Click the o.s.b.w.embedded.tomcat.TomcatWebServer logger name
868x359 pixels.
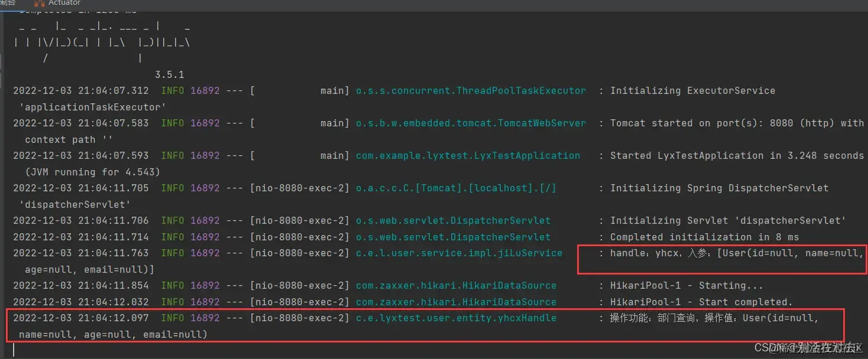coord(471,123)
